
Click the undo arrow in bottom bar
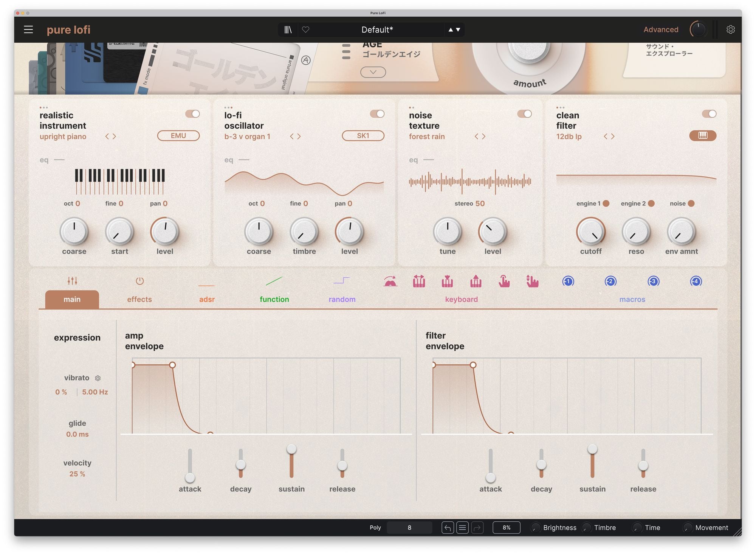(x=448, y=527)
